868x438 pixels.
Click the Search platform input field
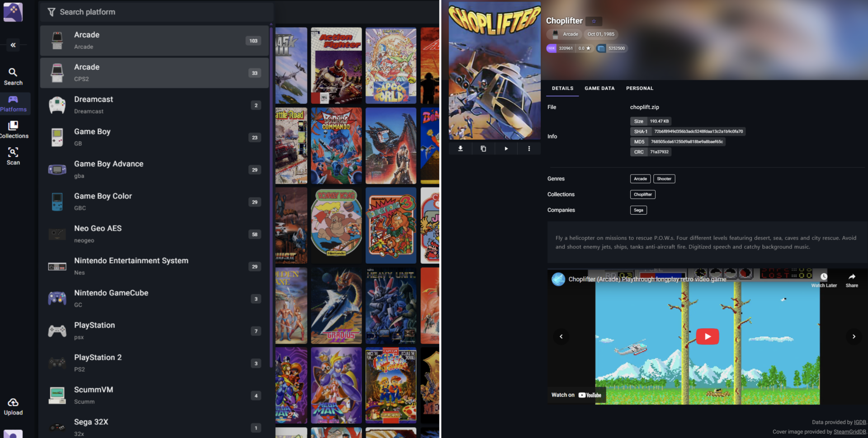click(156, 12)
